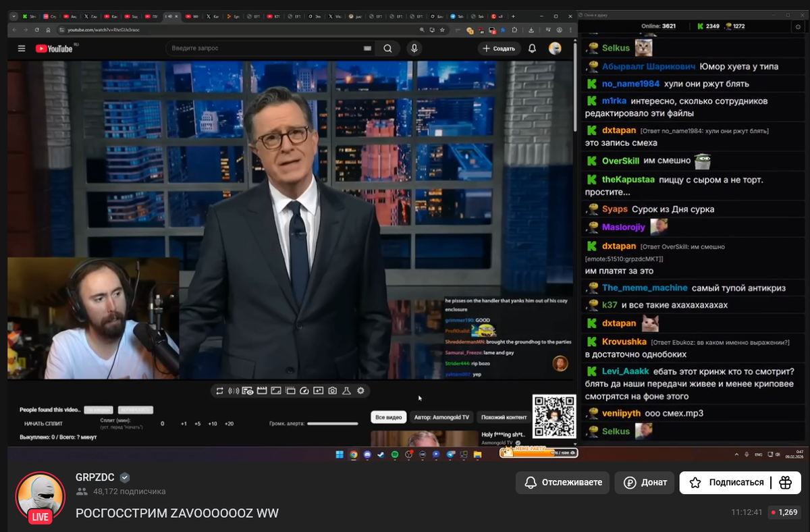Open the YouTube account avatar menu
This screenshot has height=532, width=810.
tap(555, 49)
